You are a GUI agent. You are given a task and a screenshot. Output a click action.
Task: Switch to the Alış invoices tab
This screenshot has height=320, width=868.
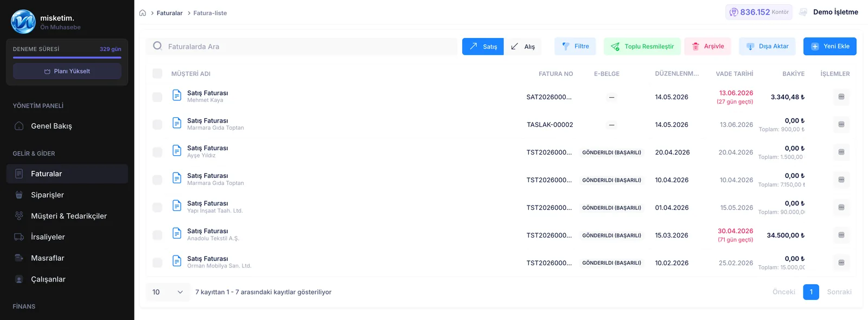(x=523, y=46)
